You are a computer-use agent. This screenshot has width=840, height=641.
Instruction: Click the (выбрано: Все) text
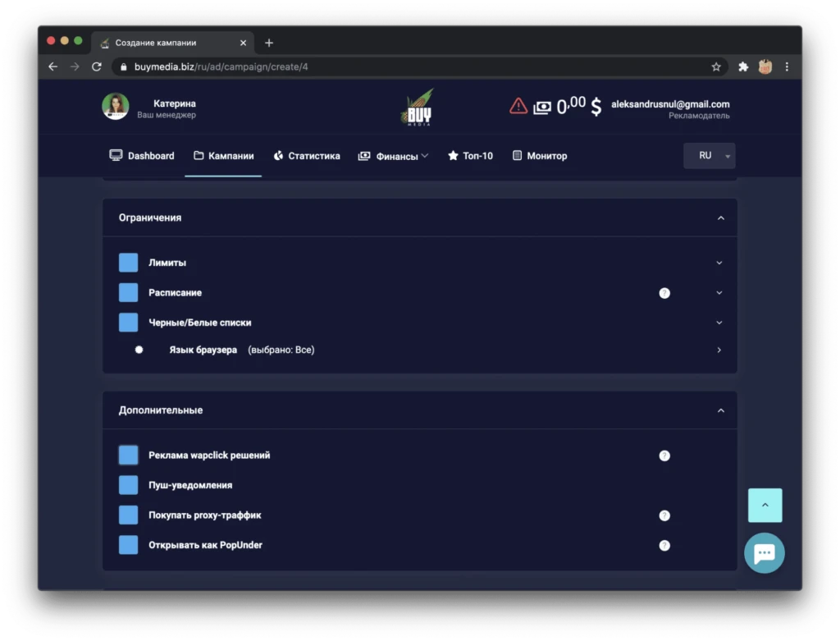(x=281, y=350)
